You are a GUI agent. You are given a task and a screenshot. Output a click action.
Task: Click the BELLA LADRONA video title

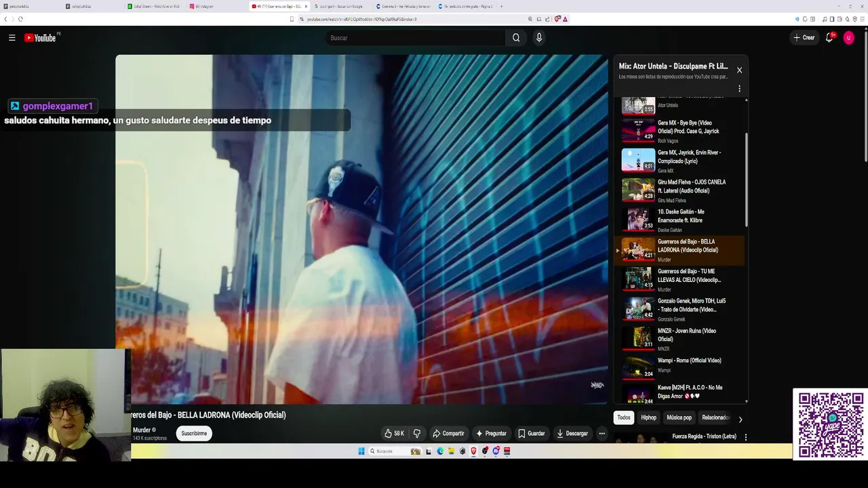pyautogui.click(x=209, y=415)
